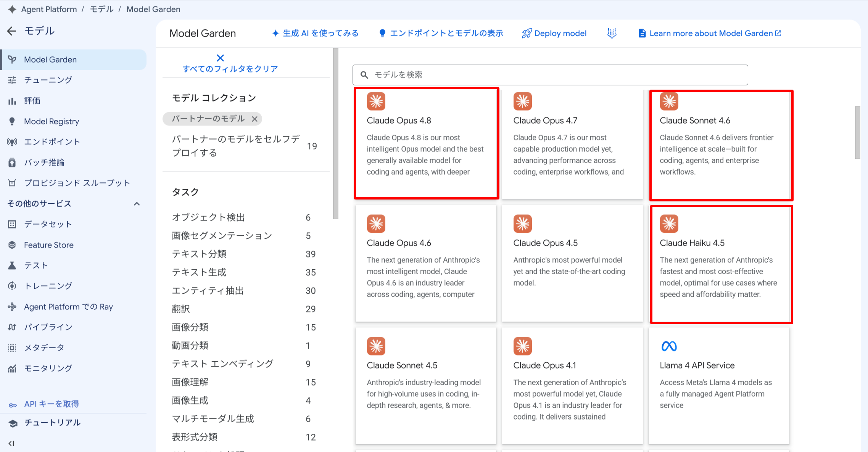This screenshot has width=868, height=452.
Task: Click the Model Garden sprout icon in sidebar
Action: pyautogui.click(x=12, y=60)
